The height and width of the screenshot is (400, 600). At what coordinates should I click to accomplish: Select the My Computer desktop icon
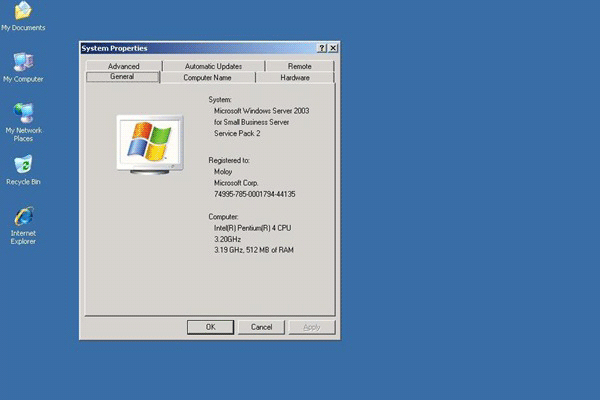(x=23, y=68)
